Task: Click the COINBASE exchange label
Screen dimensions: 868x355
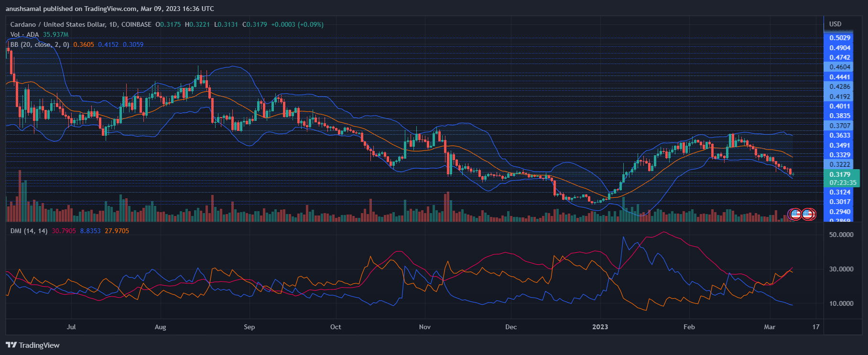Action: click(136, 24)
